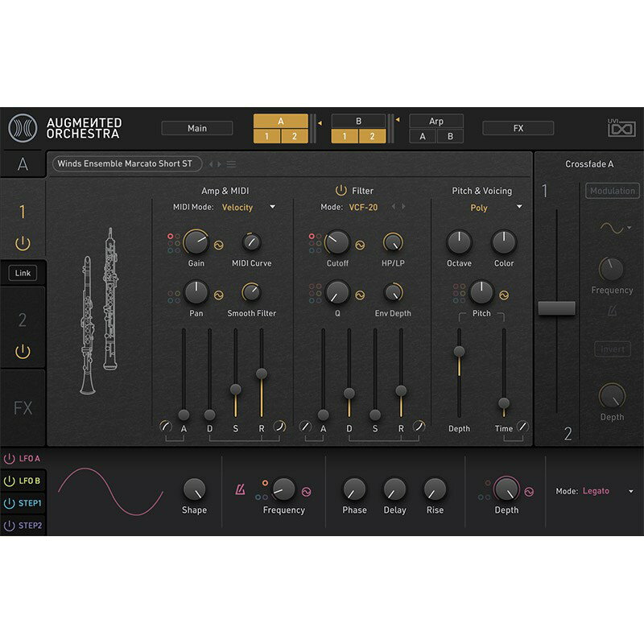
Task: Click the oboe and clarinet instrument image
Action: 99,310
